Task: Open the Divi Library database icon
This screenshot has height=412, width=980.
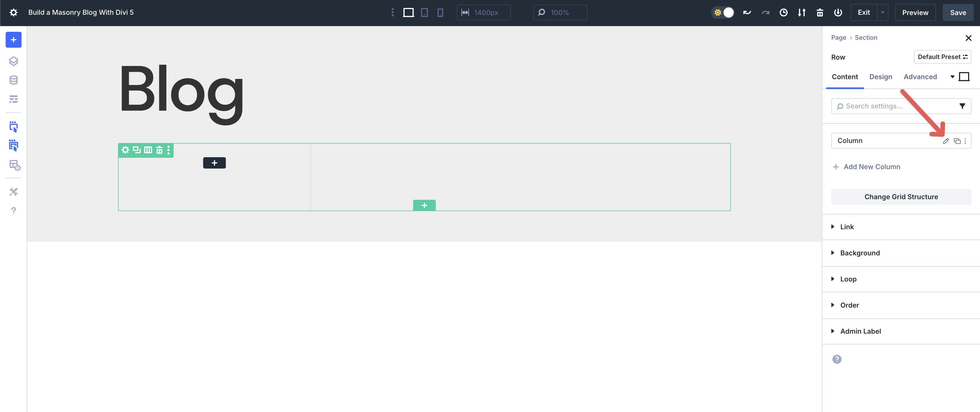Action: pos(14,79)
